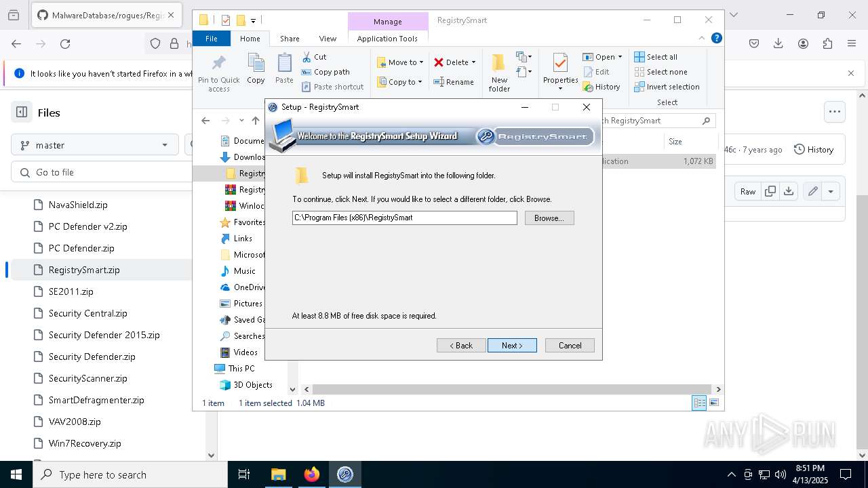Switch to large icons view
Viewport: 868px width, 488px height.
[x=714, y=403]
